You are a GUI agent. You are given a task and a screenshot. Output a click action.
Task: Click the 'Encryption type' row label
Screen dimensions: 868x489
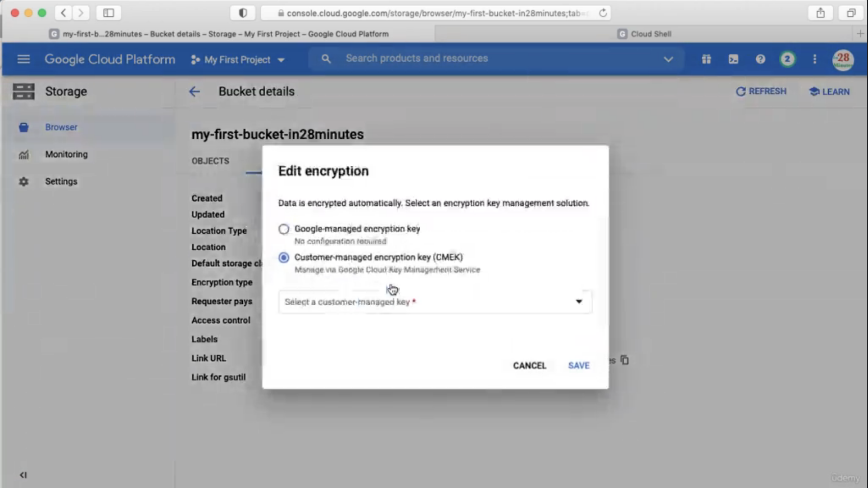coord(222,282)
